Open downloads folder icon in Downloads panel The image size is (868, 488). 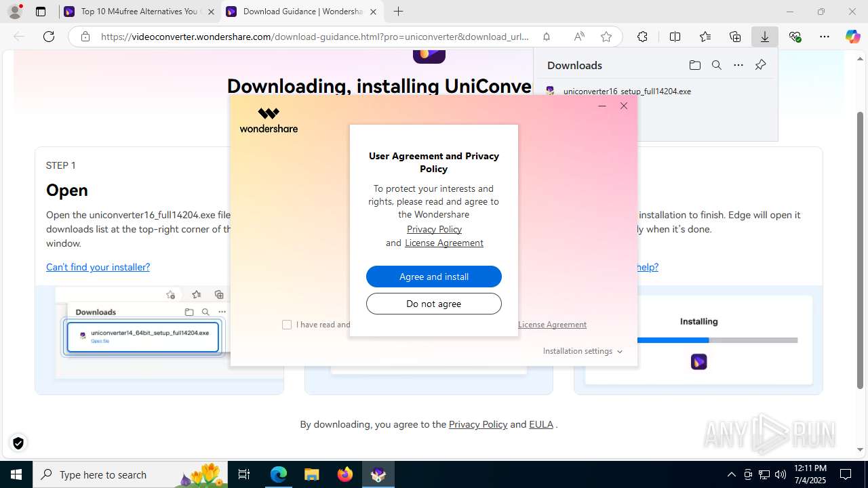pos(694,65)
